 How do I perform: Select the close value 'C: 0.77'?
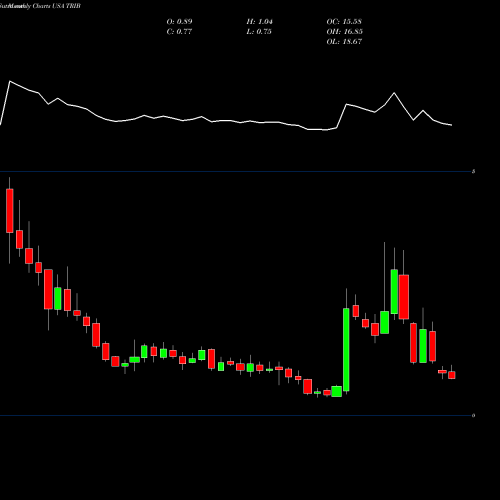179,32
